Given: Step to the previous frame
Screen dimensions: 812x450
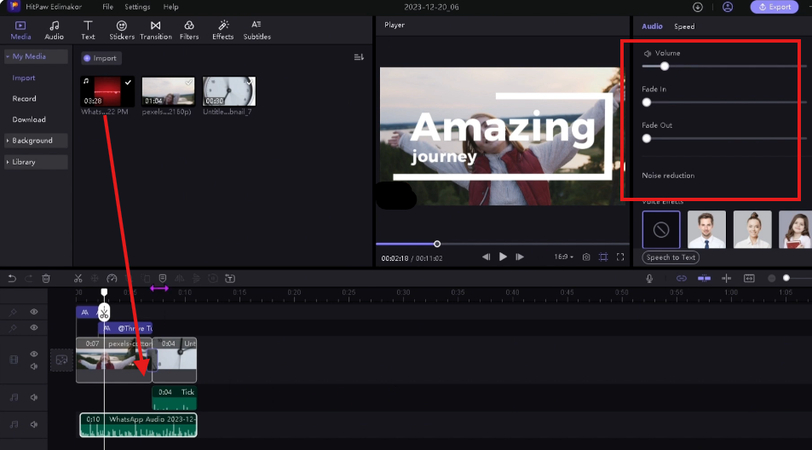Looking at the screenshot, I should tap(486, 257).
